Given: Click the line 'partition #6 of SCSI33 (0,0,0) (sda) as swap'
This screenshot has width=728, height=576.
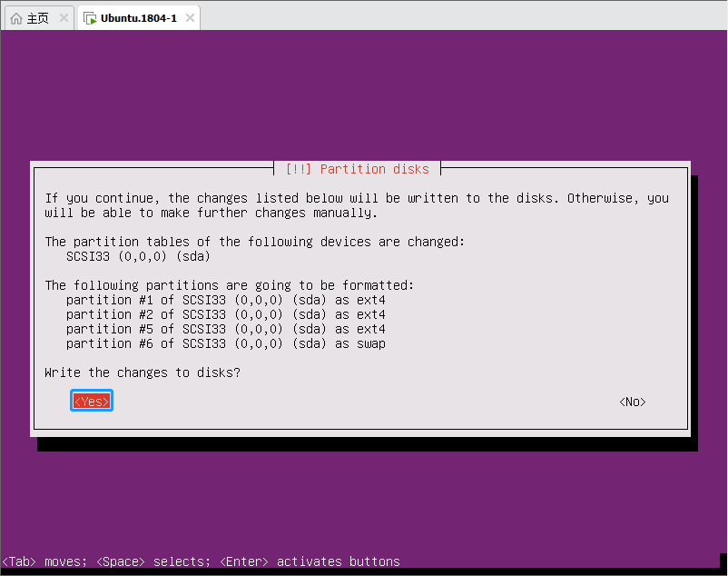Looking at the screenshot, I should (x=226, y=343).
